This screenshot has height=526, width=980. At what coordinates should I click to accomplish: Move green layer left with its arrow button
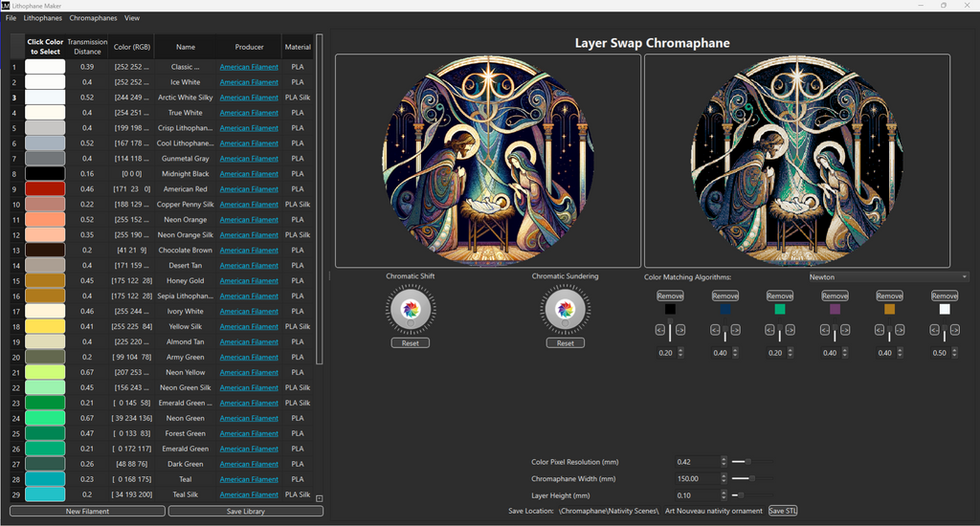[770, 330]
